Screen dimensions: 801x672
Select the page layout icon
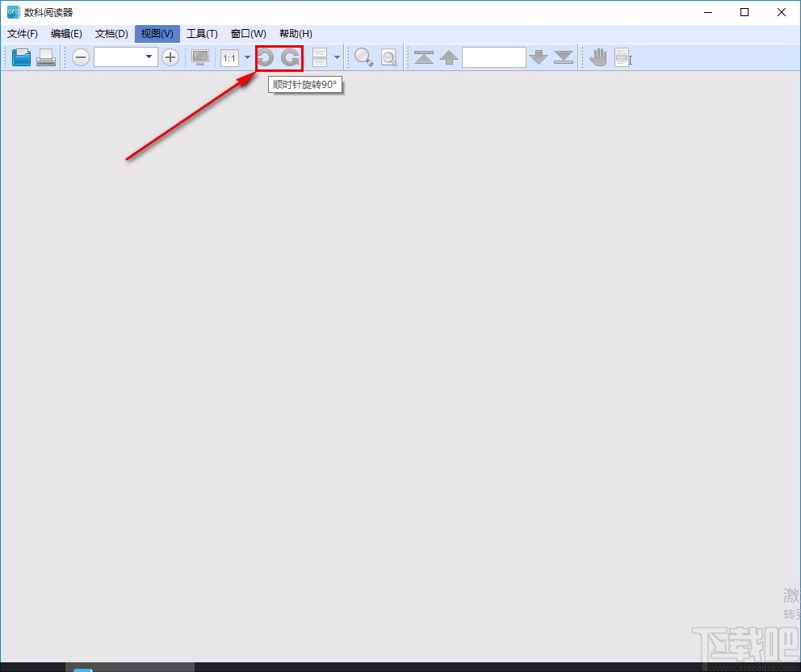[x=320, y=57]
